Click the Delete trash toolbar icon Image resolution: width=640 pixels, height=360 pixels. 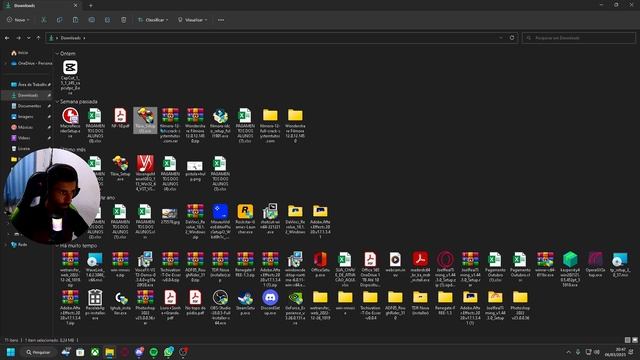coord(123,20)
